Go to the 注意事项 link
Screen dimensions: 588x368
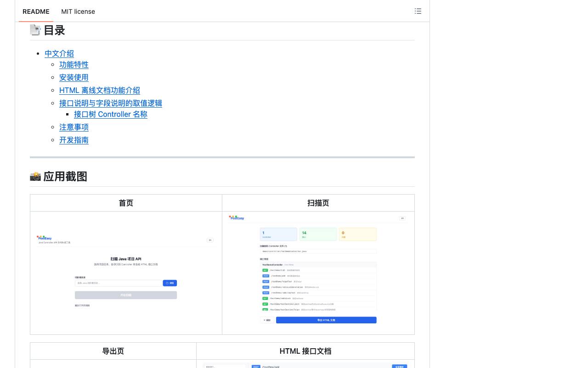coord(74,127)
